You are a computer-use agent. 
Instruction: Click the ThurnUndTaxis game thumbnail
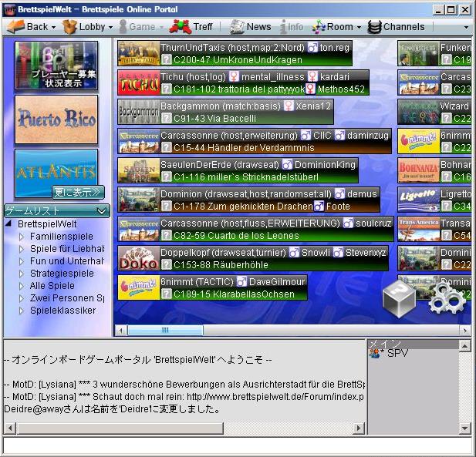tap(139, 53)
